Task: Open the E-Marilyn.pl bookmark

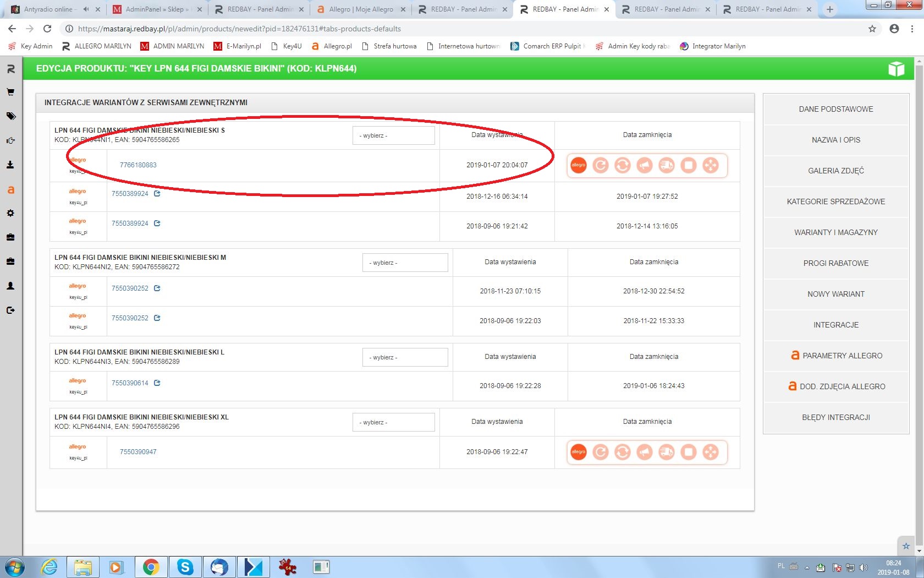Action: coord(238,46)
